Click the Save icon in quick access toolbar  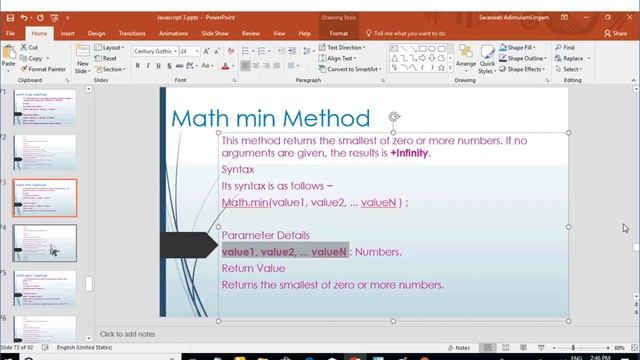pyautogui.click(x=10, y=18)
